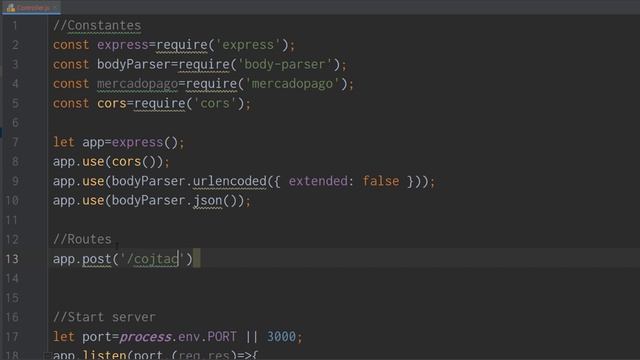Click line number 13 in the gutter

pos(12,259)
